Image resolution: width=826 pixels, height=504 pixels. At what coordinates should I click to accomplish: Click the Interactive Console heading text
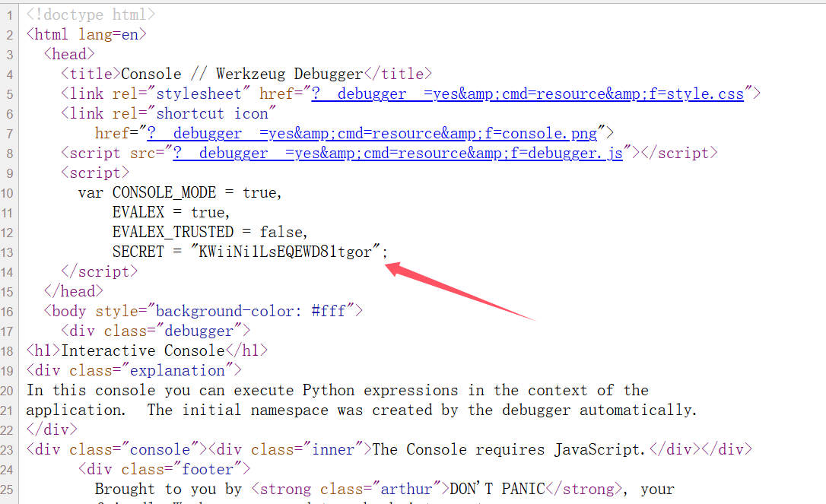(x=143, y=350)
